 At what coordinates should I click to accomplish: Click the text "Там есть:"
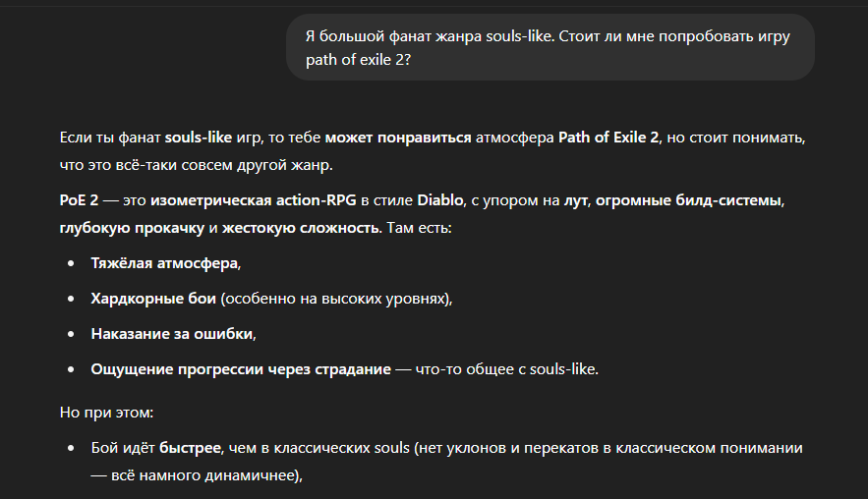click(419, 228)
